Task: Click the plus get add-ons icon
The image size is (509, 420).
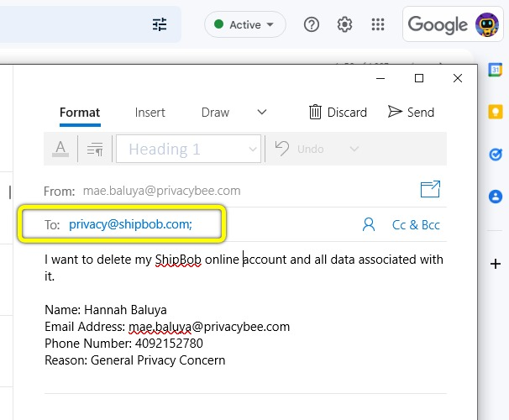Action: 496,264
